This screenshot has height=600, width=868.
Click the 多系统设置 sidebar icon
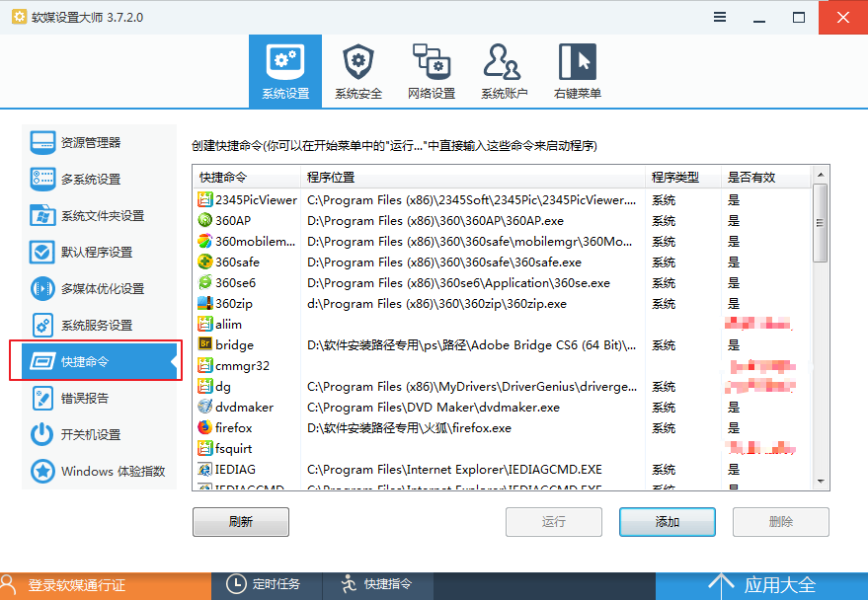point(42,180)
